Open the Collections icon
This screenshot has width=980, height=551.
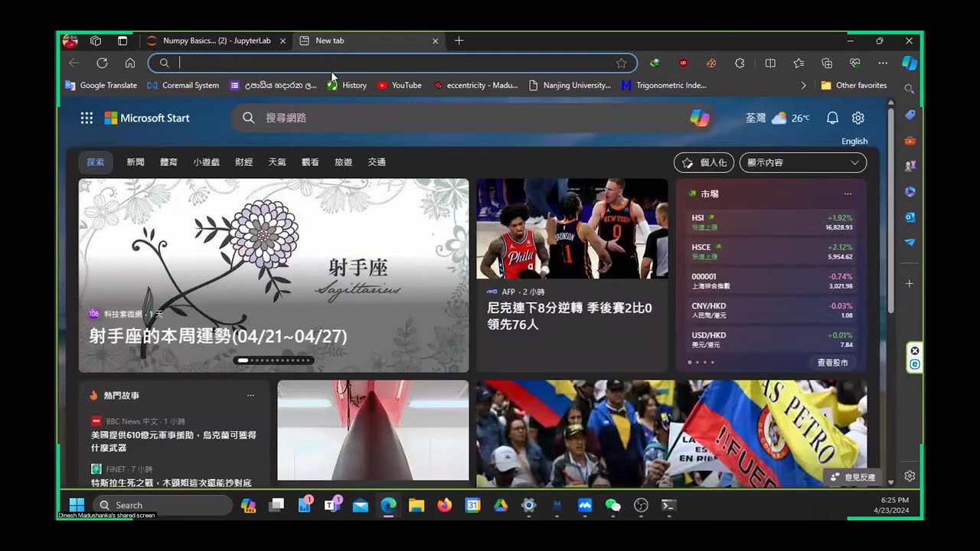(827, 63)
